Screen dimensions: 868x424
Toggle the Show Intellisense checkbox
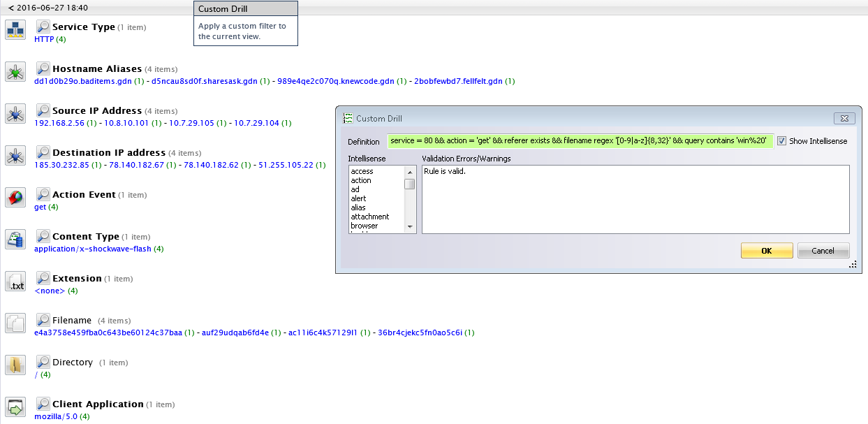pyautogui.click(x=781, y=140)
